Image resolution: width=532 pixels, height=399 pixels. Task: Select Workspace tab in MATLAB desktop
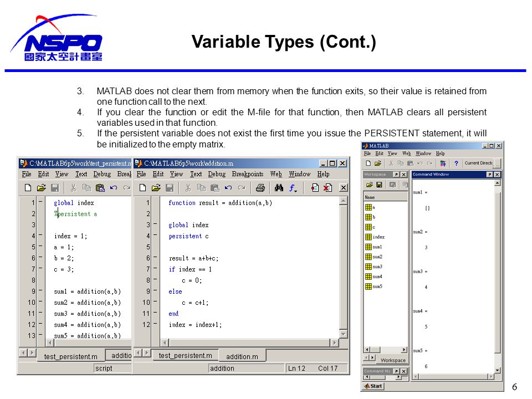click(x=393, y=360)
